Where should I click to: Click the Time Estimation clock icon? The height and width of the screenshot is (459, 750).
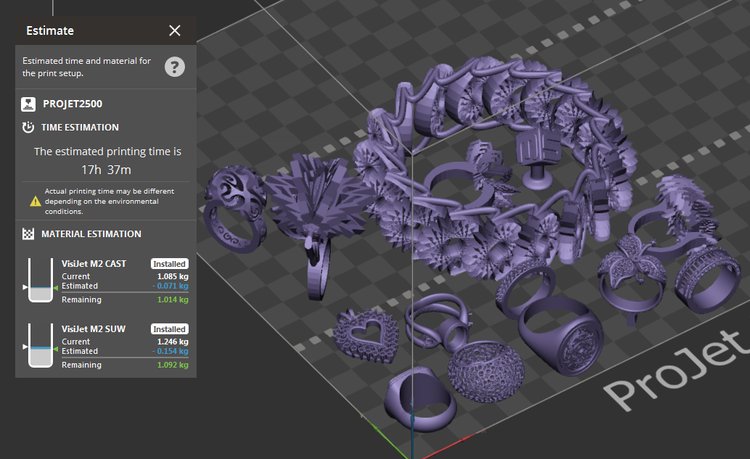point(28,128)
